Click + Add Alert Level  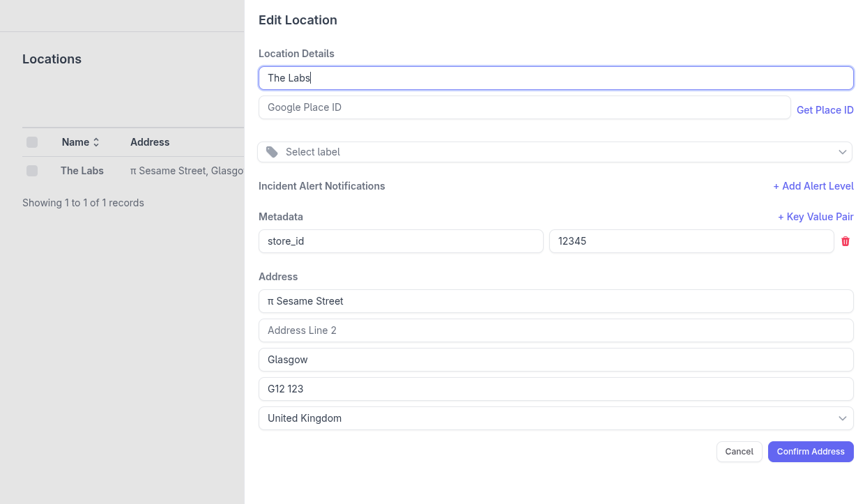pos(813,186)
